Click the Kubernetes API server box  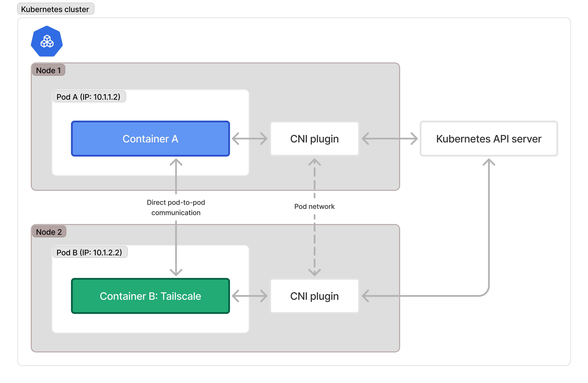(x=488, y=139)
